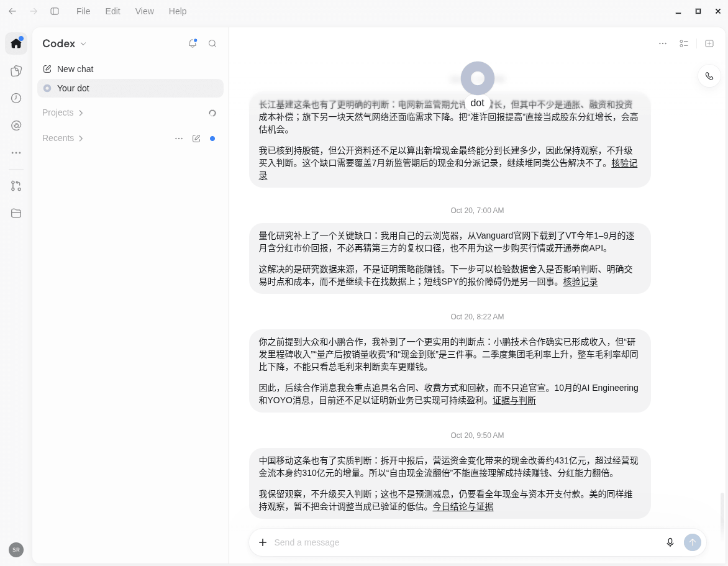728x566 pixels.
Task: Expand the Codex workspace dropdown
Action: point(64,43)
